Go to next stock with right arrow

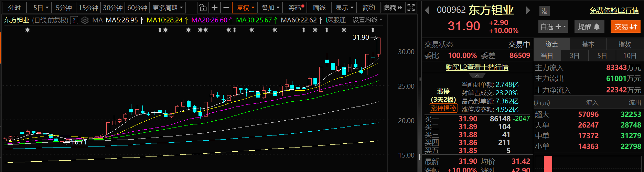(528, 10)
